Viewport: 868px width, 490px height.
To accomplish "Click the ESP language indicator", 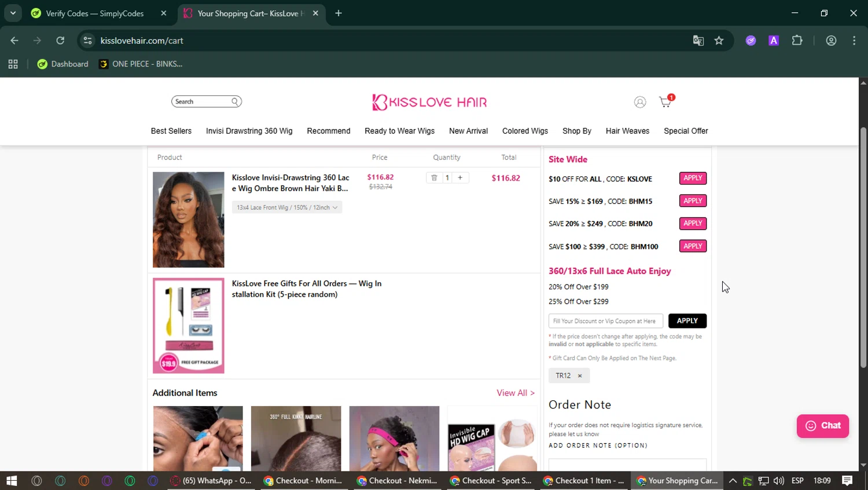I will pyautogui.click(x=797, y=481).
